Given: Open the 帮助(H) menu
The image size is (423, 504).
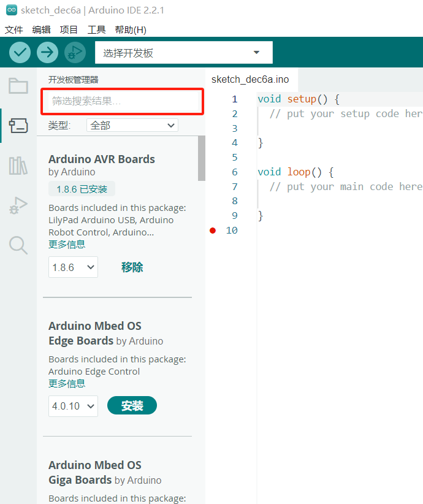Looking at the screenshot, I should pyautogui.click(x=131, y=30).
